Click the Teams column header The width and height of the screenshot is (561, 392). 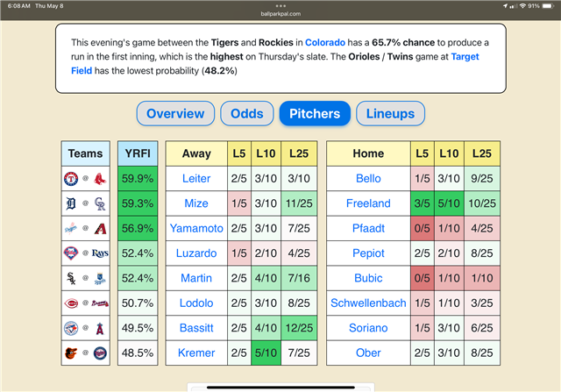tap(85, 153)
